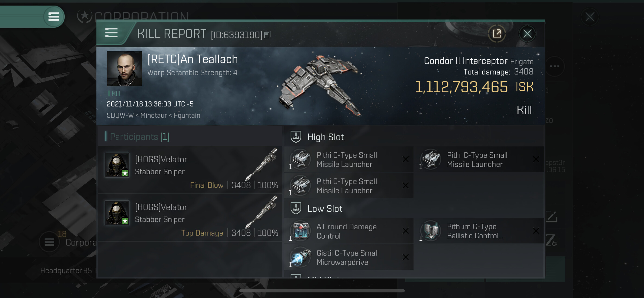Open the 9DQW-W system location link

coord(120,115)
